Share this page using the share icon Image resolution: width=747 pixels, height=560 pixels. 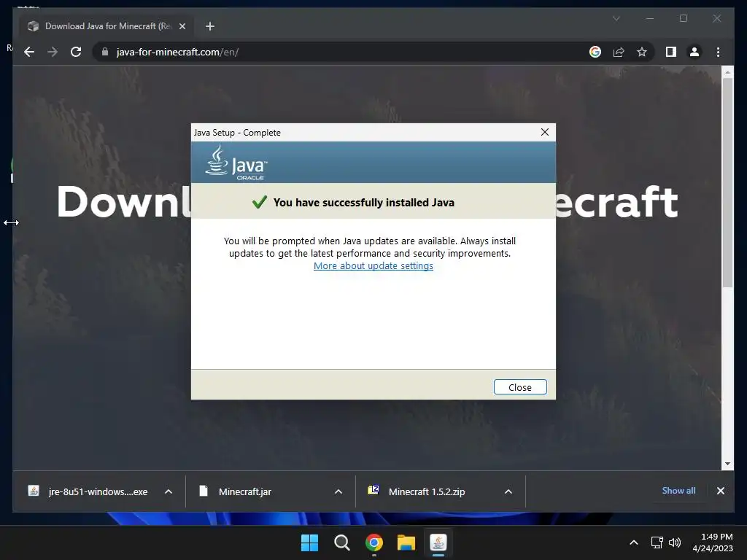coord(619,52)
